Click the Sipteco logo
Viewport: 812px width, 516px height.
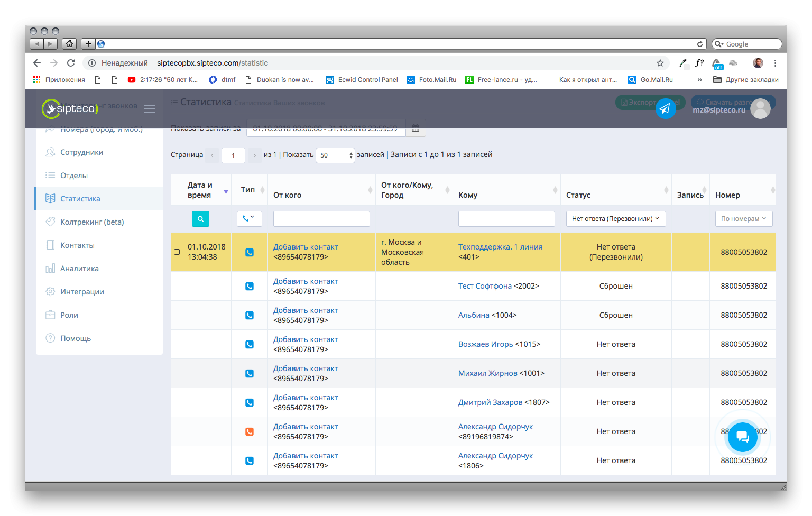[70, 108]
